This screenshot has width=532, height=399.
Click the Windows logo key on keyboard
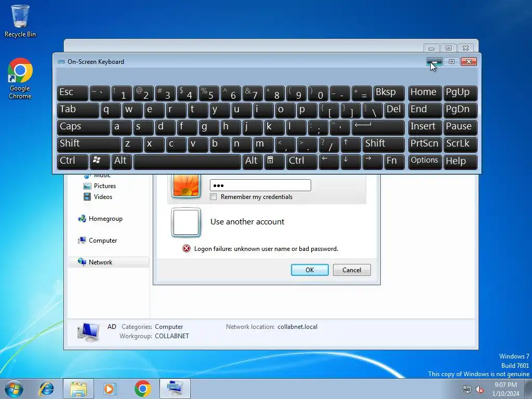(100, 162)
